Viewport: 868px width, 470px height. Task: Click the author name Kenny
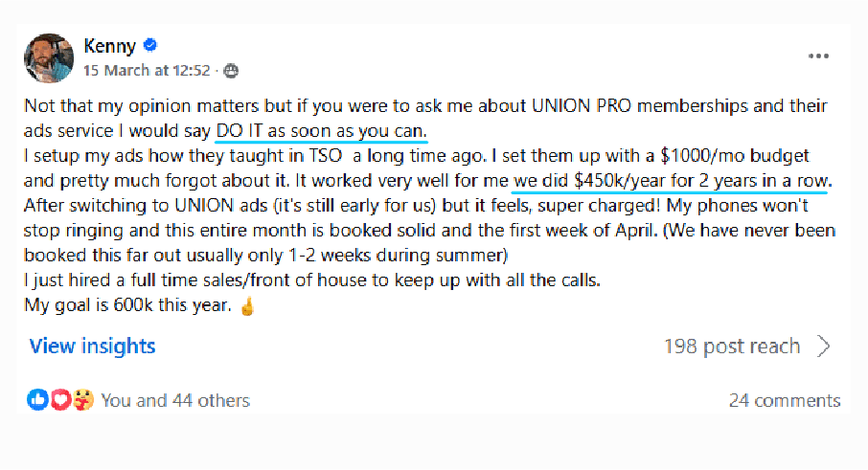click(109, 46)
